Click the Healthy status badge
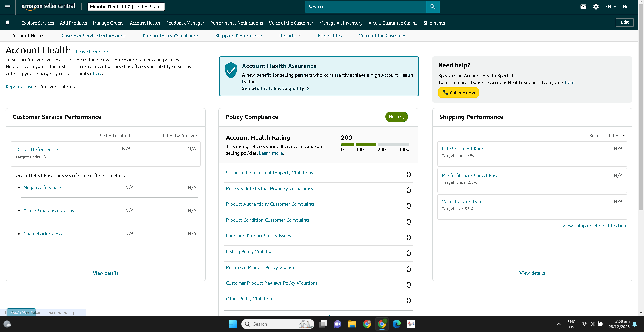The height and width of the screenshot is (332, 644). 397,117
